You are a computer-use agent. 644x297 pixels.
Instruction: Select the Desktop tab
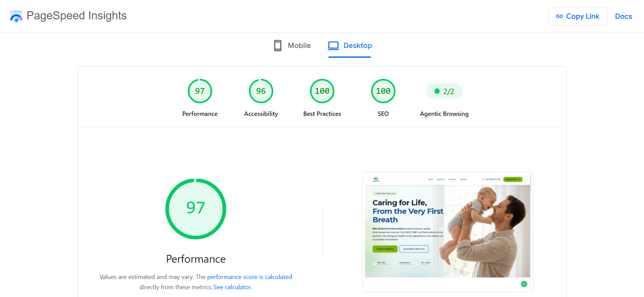350,46
